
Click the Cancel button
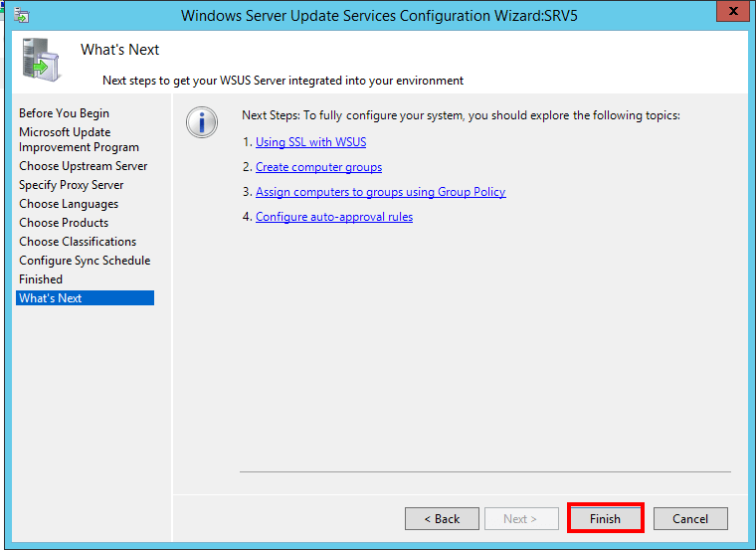[690, 518]
